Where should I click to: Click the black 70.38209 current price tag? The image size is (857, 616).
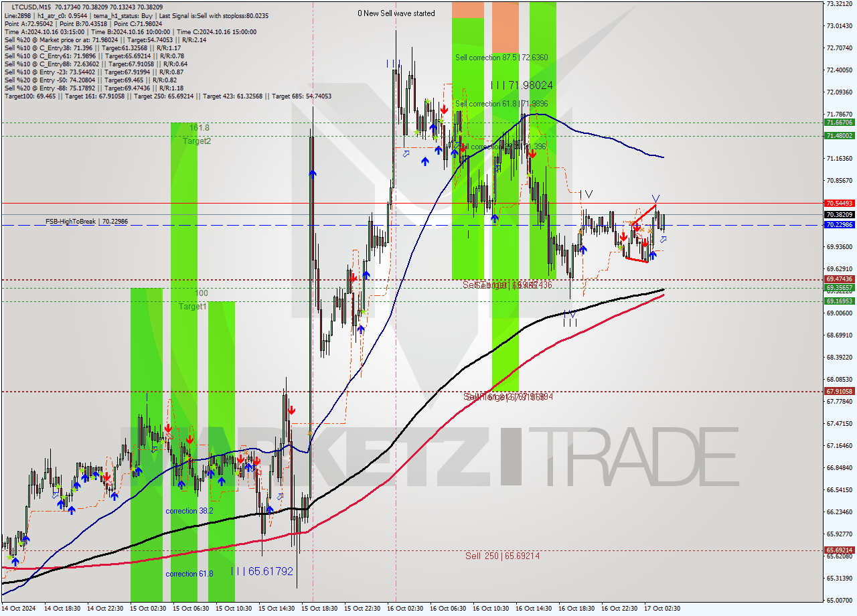(x=840, y=215)
